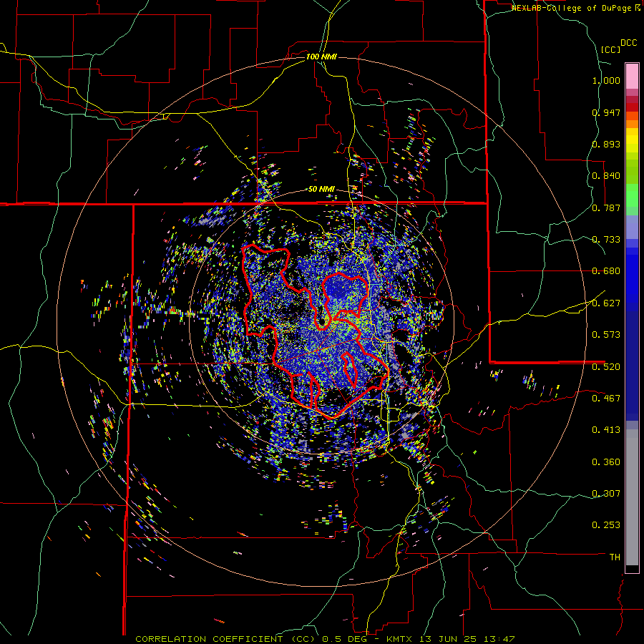Viewport: 644px width, 644px height.
Task: Select the 0.413 legend value
Action: coord(606,430)
